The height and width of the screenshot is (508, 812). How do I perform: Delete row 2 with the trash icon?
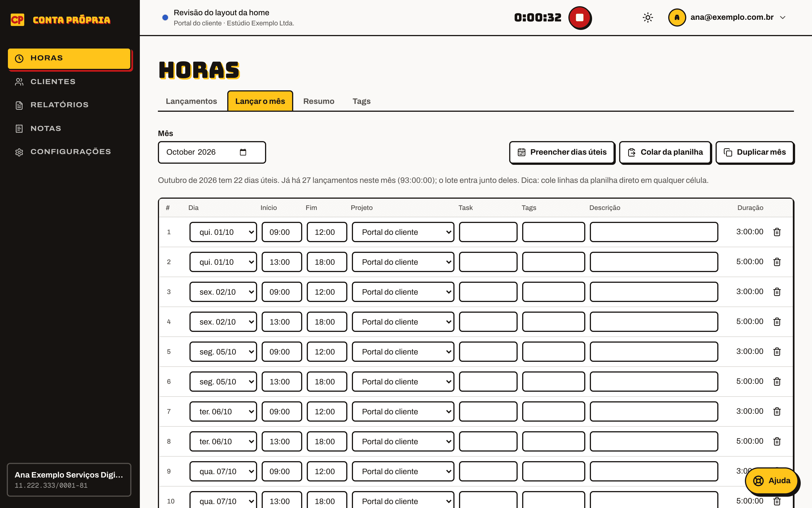777,262
